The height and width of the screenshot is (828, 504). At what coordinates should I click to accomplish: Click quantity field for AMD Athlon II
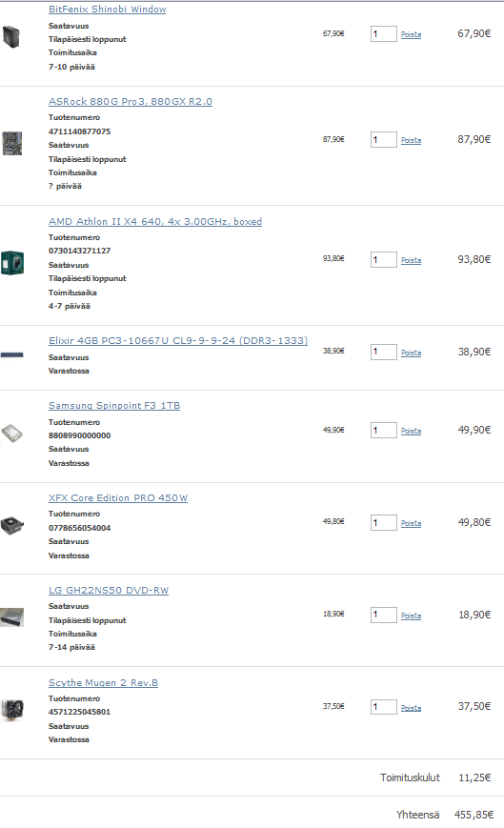click(x=384, y=260)
